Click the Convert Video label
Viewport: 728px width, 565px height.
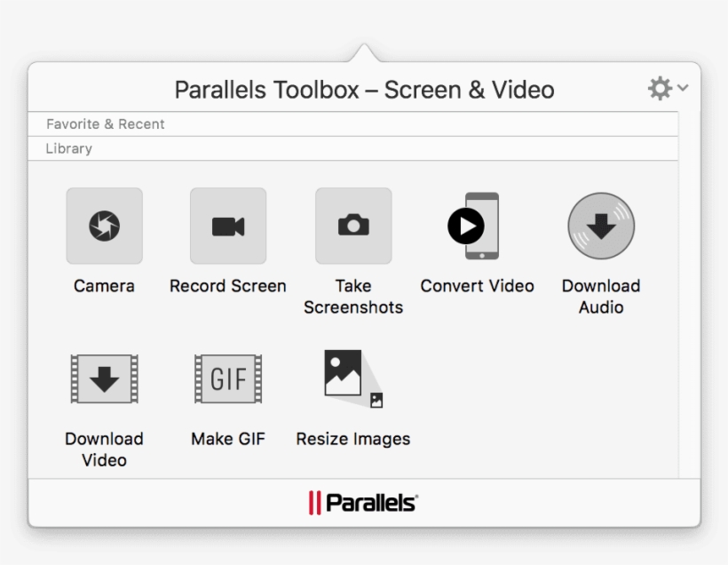(478, 286)
